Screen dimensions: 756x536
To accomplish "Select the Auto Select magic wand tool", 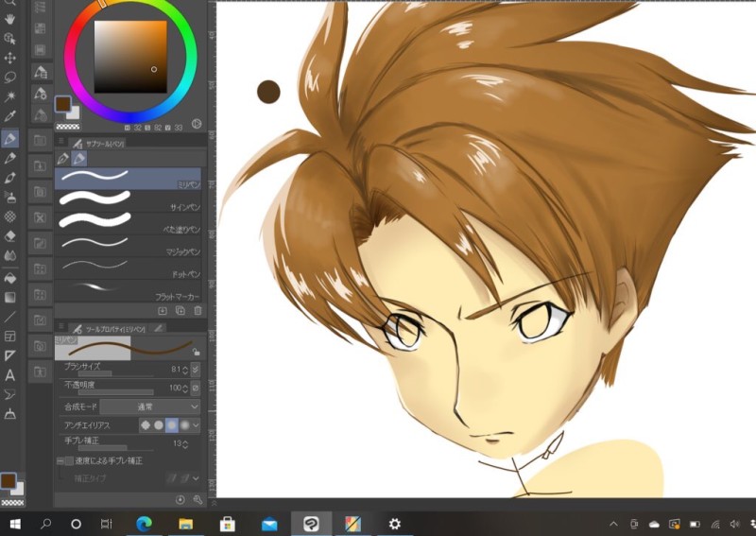I will [x=9, y=96].
